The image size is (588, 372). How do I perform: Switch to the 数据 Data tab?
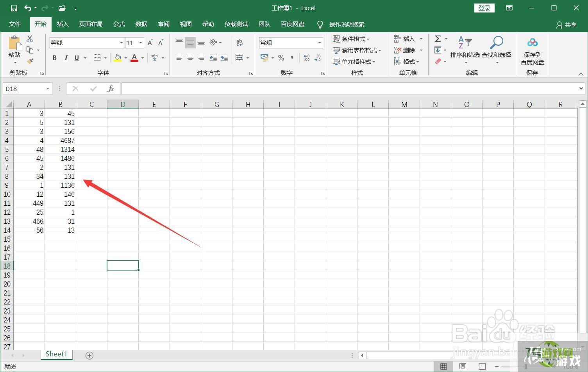pos(141,24)
